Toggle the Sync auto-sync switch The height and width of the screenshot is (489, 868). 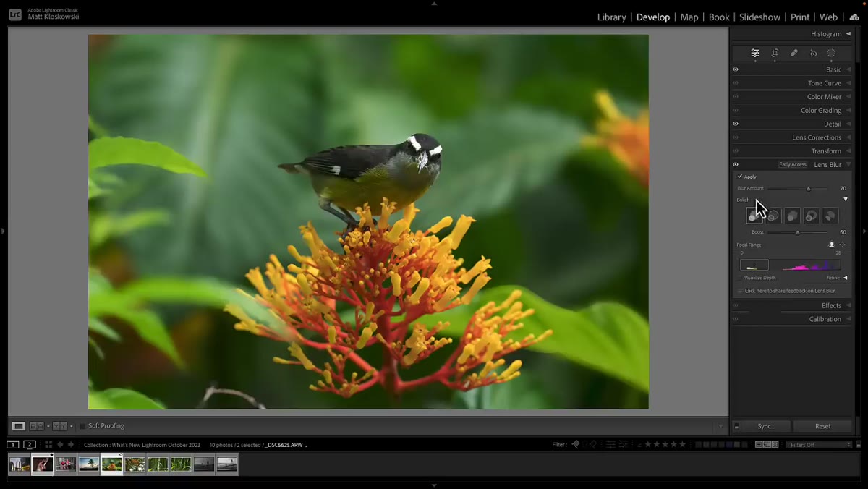(736, 426)
